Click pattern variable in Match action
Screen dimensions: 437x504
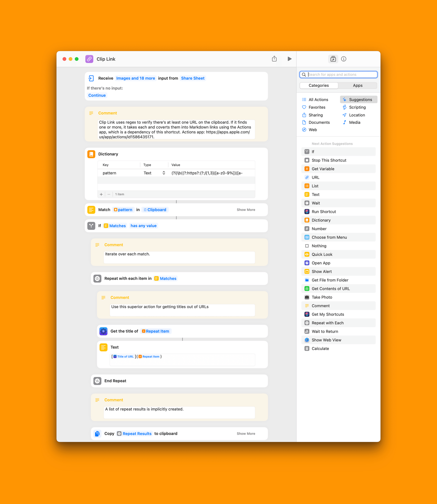pyautogui.click(x=123, y=210)
